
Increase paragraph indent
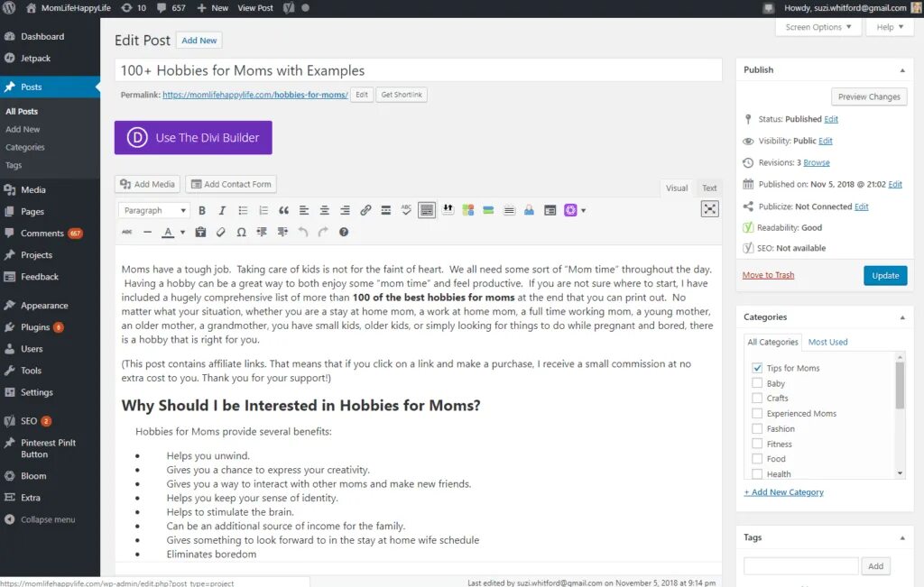tap(282, 232)
